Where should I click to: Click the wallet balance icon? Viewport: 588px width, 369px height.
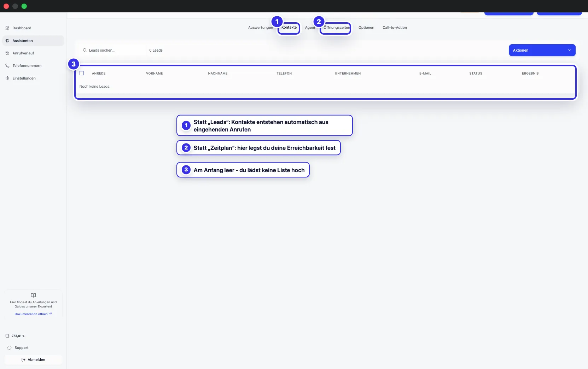click(x=7, y=336)
